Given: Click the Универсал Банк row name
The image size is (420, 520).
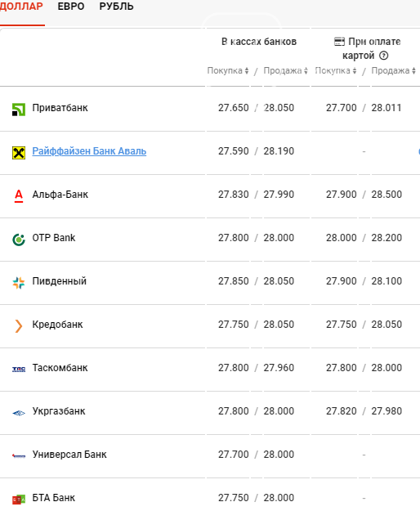Looking at the screenshot, I should [x=69, y=455].
